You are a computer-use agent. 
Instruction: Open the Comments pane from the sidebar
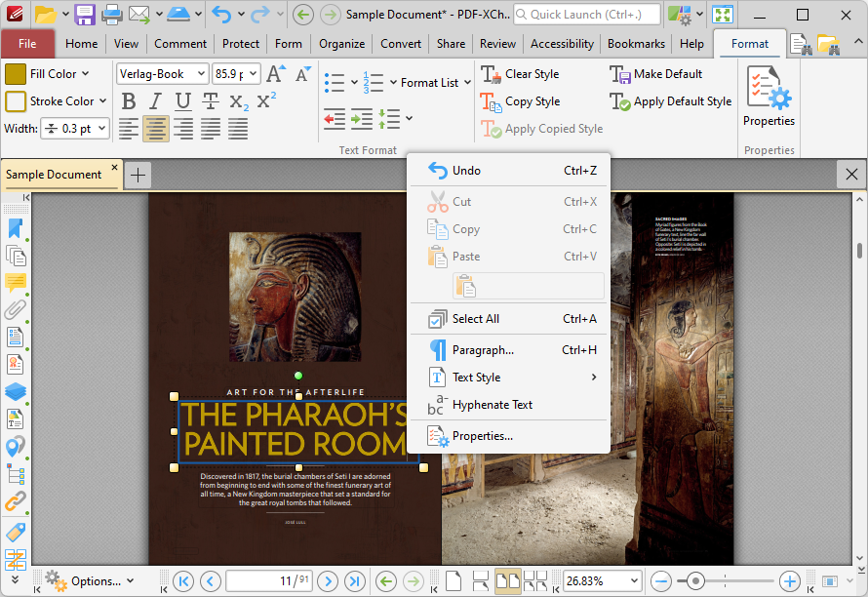(16, 283)
